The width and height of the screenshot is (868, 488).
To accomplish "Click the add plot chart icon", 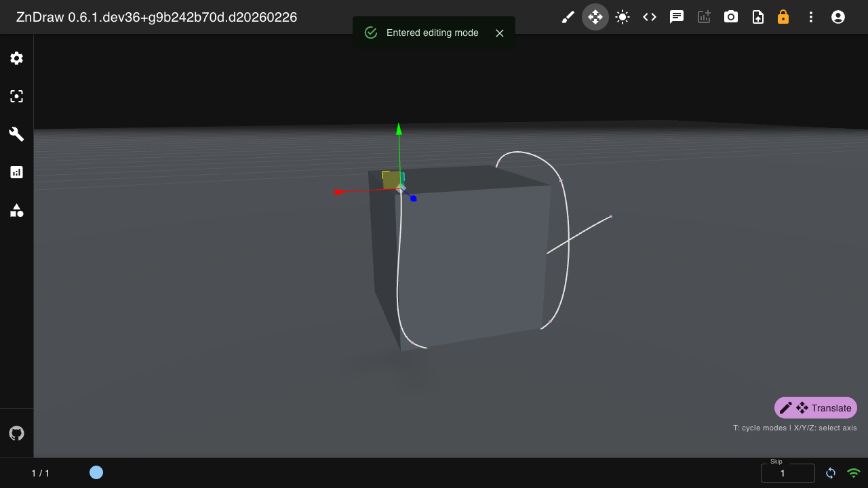I will pos(704,17).
